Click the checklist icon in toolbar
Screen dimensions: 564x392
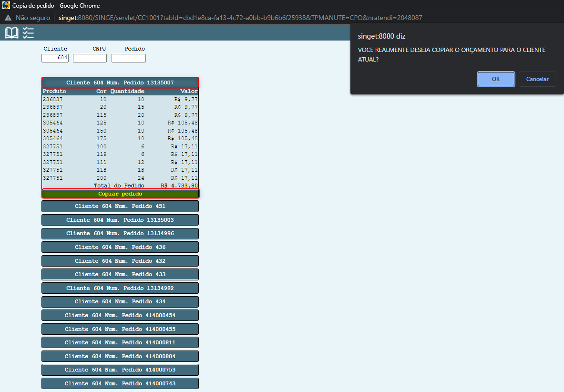[29, 32]
